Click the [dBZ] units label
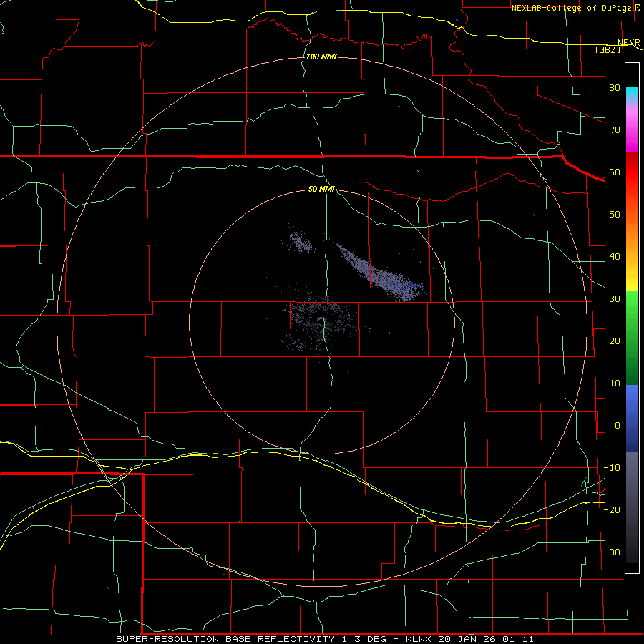The image size is (644, 644). click(608, 49)
